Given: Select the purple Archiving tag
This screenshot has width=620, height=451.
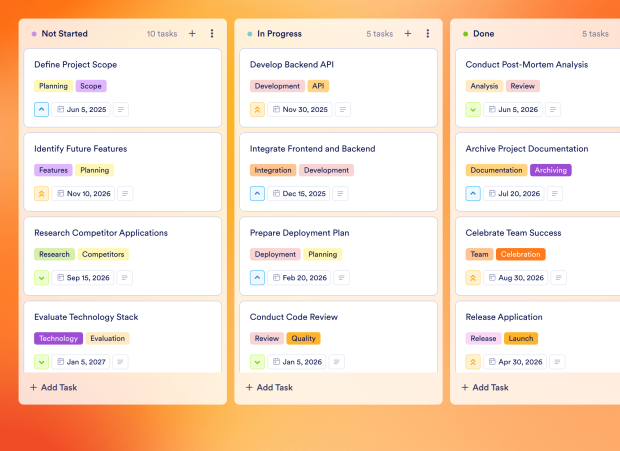Looking at the screenshot, I should click(551, 170).
